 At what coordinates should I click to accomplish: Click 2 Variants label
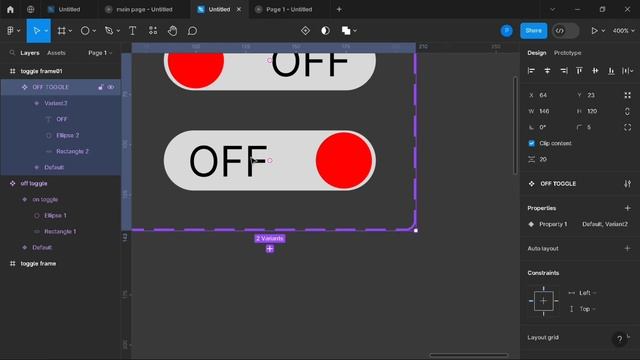(x=269, y=238)
